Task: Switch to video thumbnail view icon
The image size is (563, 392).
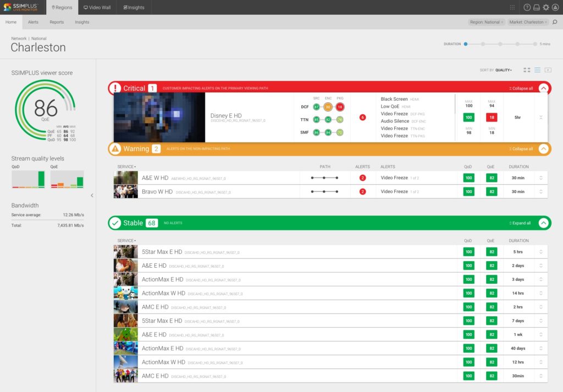Action: click(x=548, y=70)
